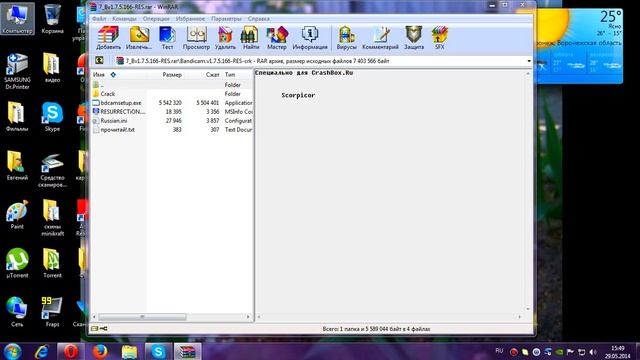Open Opera from the taskbar
Viewport: 640px width, 360px height.
point(71,351)
